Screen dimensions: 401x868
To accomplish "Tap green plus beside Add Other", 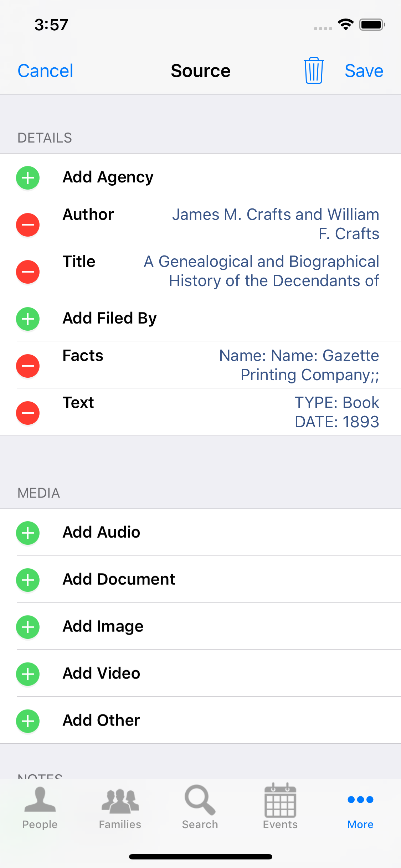I will pyautogui.click(x=28, y=721).
